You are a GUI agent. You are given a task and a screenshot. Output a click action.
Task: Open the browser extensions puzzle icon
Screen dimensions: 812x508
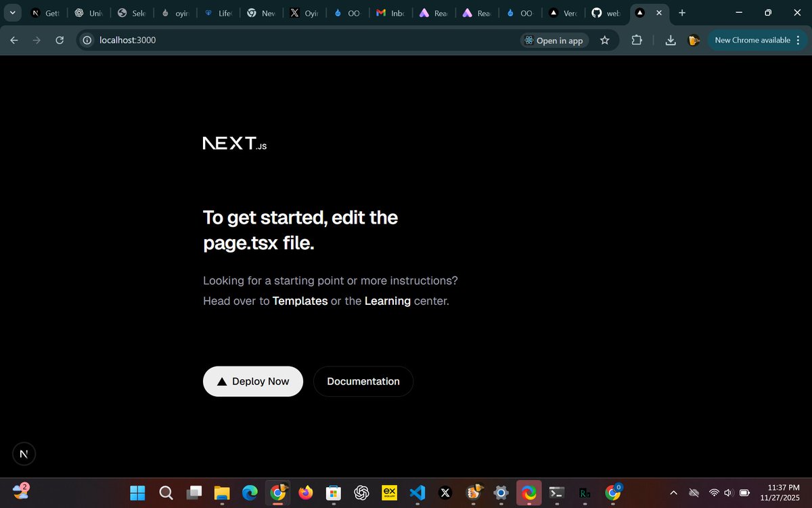(636, 40)
